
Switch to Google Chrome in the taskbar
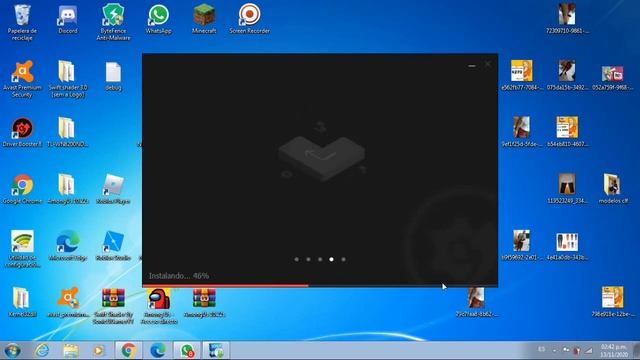click(x=128, y=351)
